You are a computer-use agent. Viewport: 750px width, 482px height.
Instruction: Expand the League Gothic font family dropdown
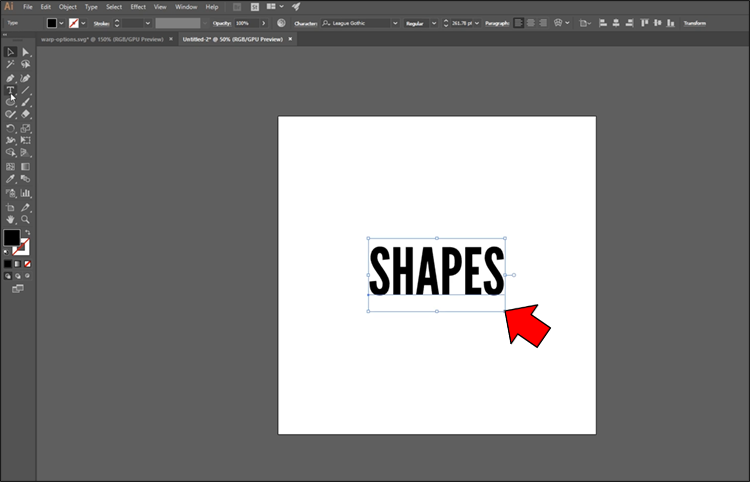(394, 22)
